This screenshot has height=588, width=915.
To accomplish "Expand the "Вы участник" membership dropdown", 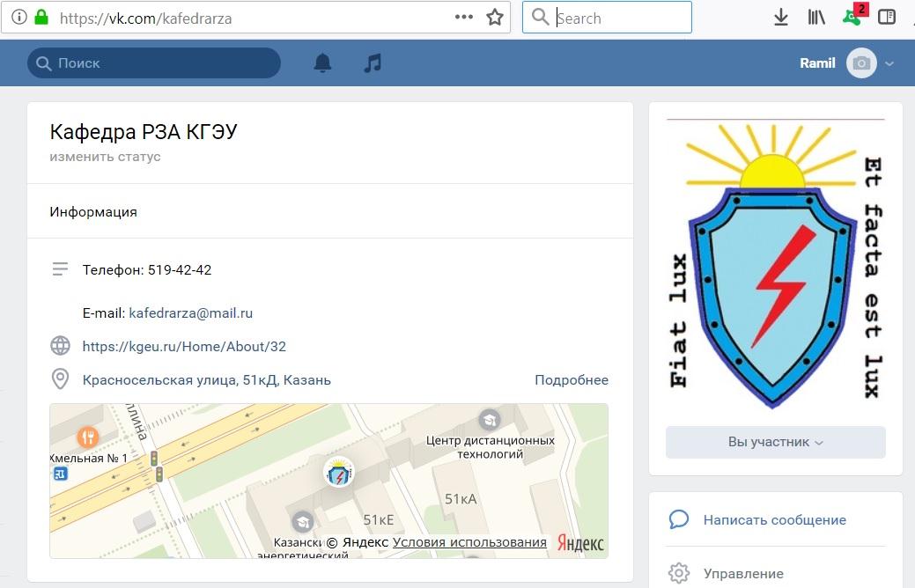I will pos(775,442).
